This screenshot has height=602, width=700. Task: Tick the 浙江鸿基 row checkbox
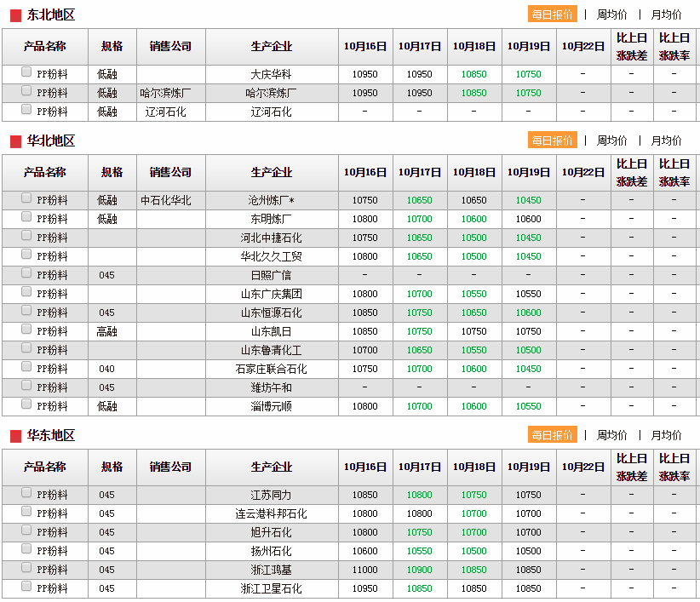click(26, 567)
